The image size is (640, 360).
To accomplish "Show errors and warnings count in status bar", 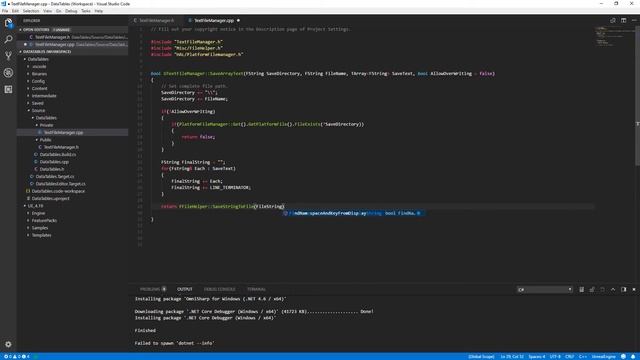I will [16, 356].
